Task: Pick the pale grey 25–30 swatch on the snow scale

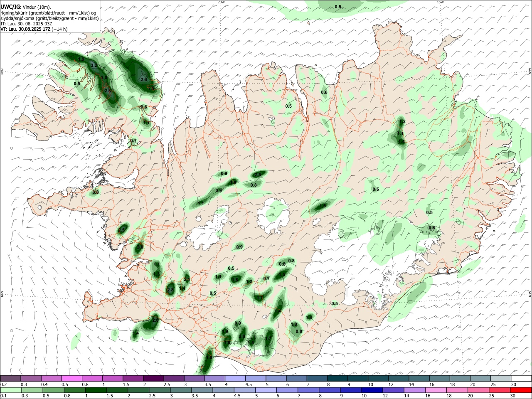Action: [500, 378]
